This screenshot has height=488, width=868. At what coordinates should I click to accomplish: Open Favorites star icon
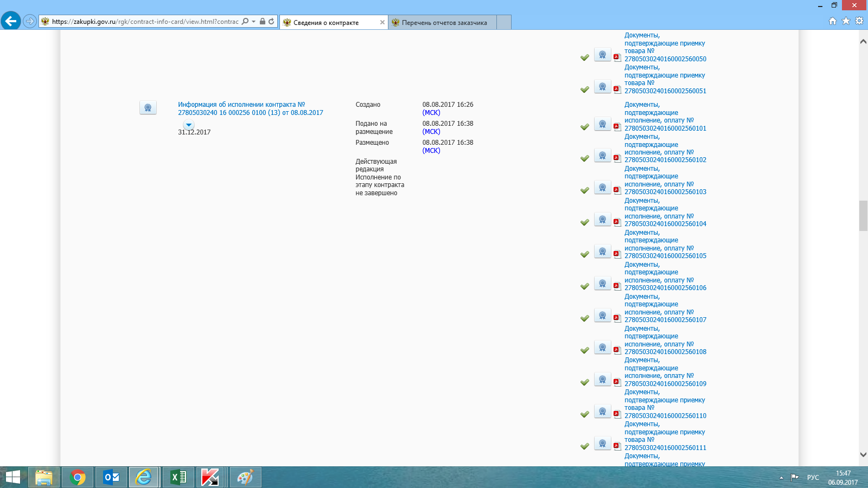[846, 21]
